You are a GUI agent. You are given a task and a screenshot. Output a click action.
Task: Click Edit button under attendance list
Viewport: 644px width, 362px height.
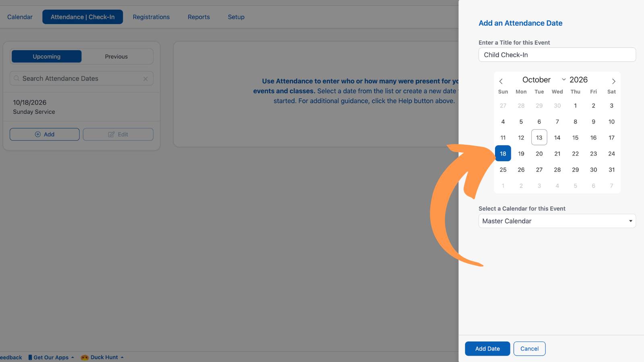[x=118, y=134]
